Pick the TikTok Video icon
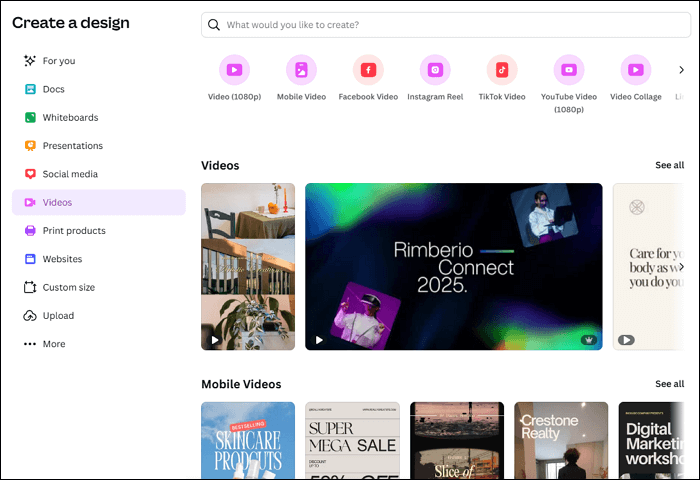 coord(502,70)
